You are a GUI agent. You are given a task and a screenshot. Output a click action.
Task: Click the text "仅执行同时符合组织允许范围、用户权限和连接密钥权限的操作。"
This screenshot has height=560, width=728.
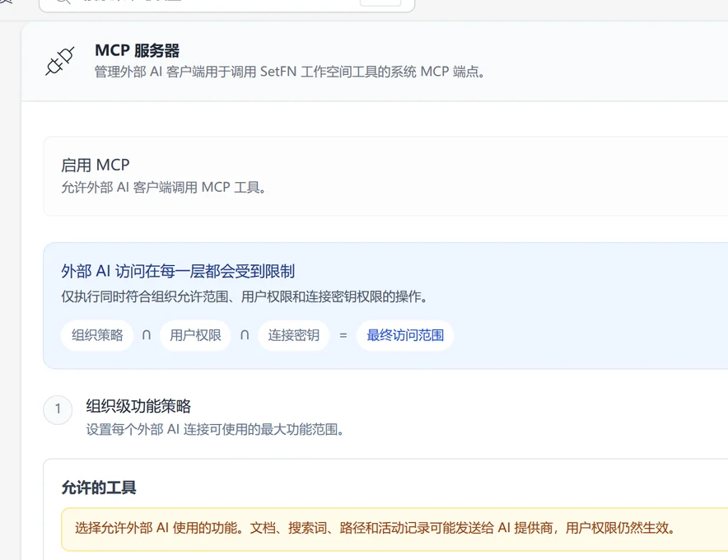(245, 296)
